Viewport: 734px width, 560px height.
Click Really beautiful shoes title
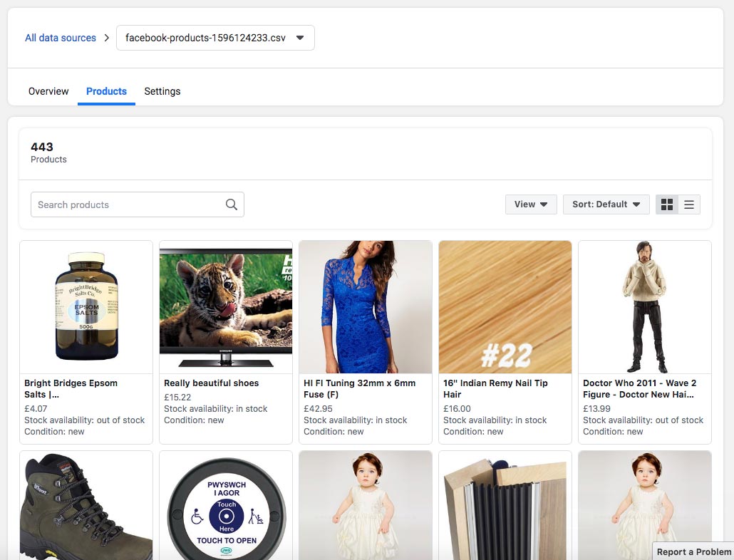tap(211, 383)
